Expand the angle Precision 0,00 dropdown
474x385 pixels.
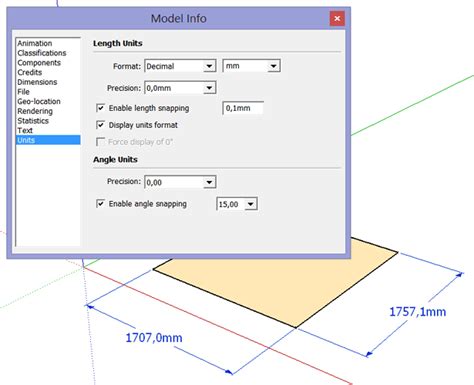pos(180,182)
